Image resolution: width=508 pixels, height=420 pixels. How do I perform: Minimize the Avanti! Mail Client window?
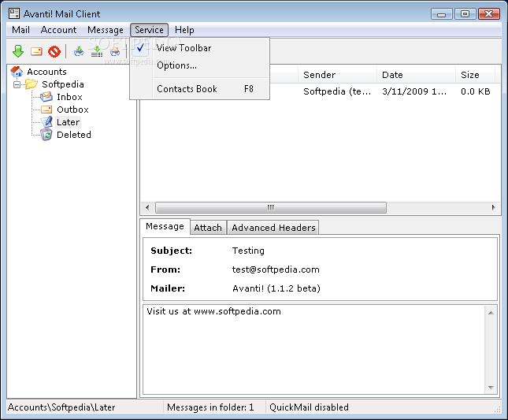(x=441, y=14)
